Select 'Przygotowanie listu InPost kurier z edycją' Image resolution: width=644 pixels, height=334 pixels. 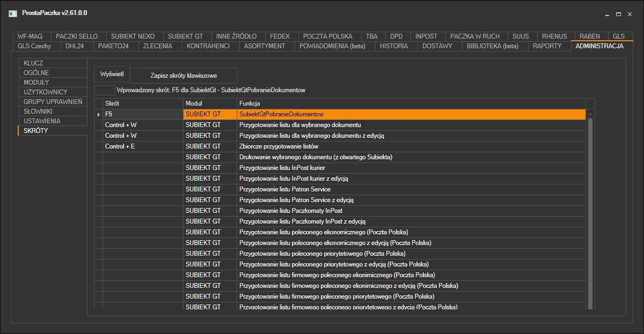[x=411, y=179]
